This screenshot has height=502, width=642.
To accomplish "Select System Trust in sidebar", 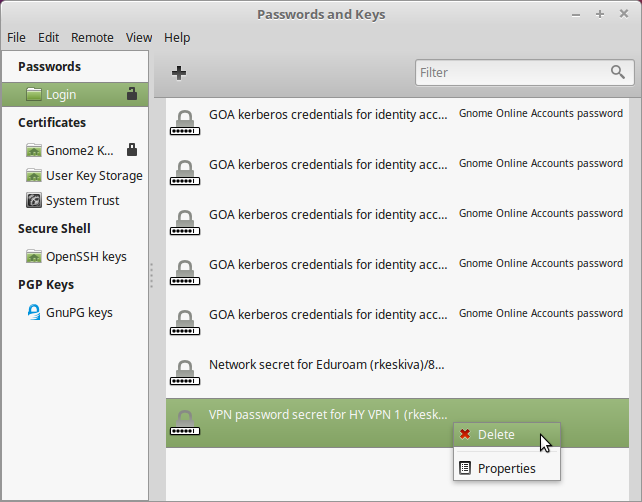I will click(x=75, y=200).
